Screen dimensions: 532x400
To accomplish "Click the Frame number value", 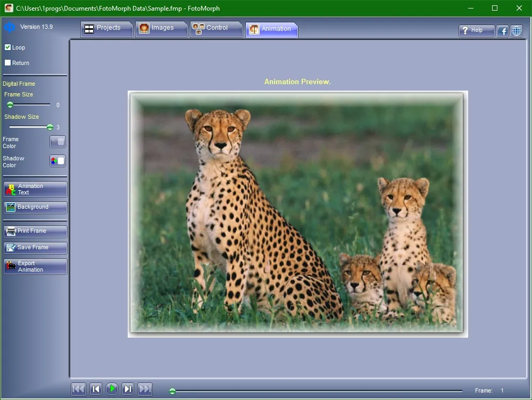I will (x=502, y=390).
